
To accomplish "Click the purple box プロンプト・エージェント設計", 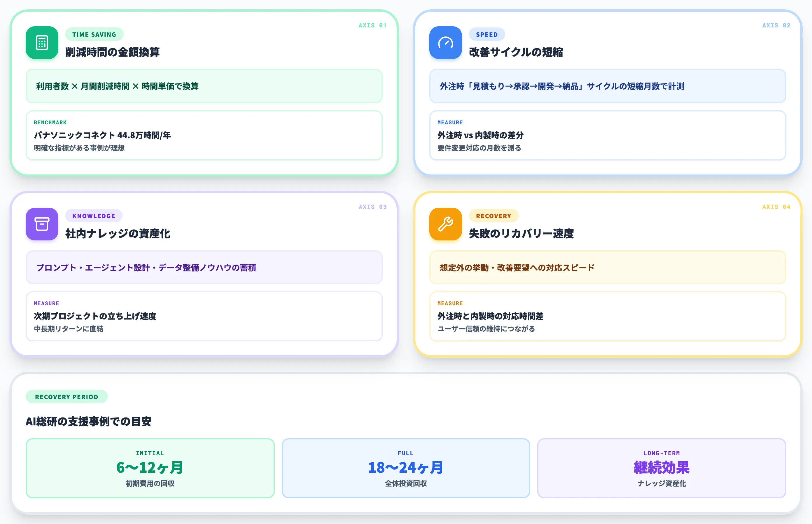I will (x=204, y=268).
